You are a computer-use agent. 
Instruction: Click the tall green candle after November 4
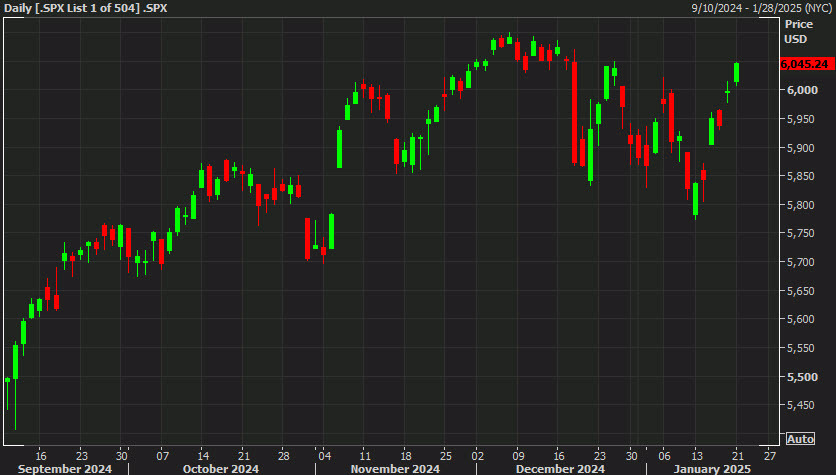click(340, 149)
